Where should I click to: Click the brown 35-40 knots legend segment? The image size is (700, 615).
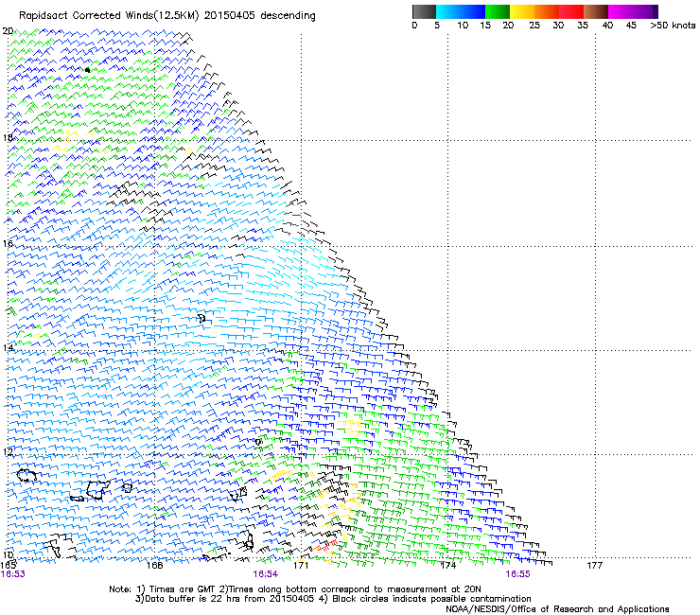click(596, 11)
